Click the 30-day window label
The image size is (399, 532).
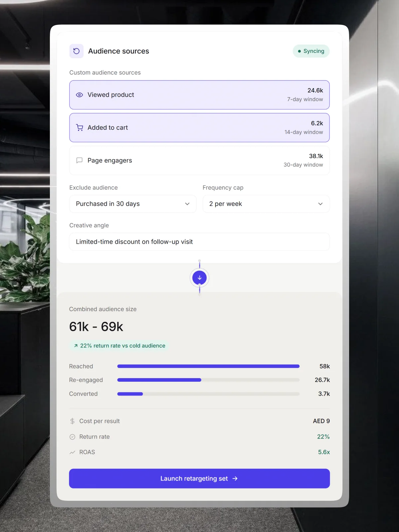(x=303, y=165)
